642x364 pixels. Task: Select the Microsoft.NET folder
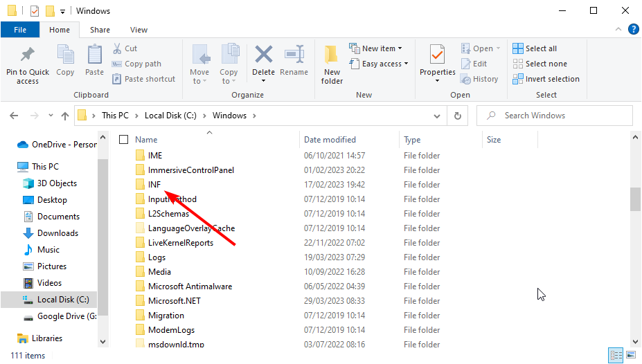(175, 301)
